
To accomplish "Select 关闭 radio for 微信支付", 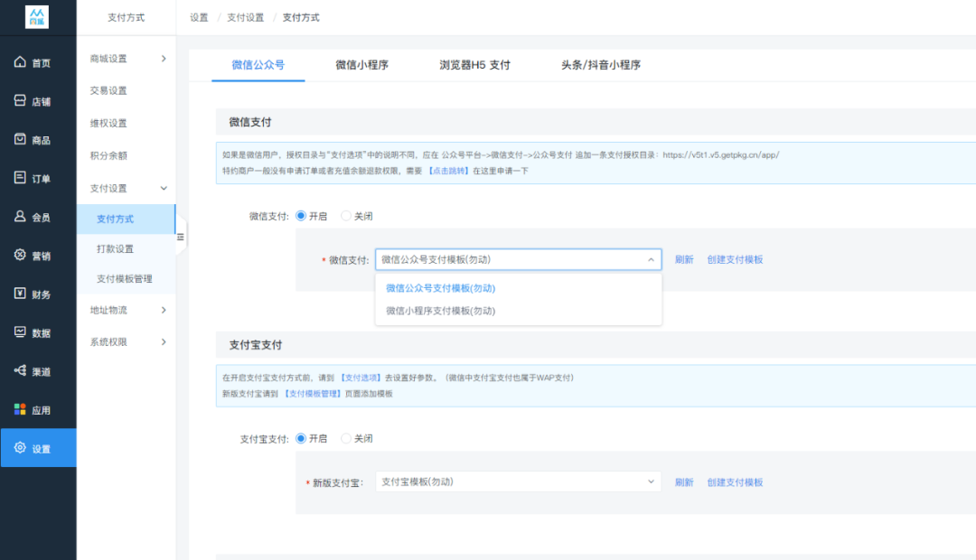I will point(346,216).
